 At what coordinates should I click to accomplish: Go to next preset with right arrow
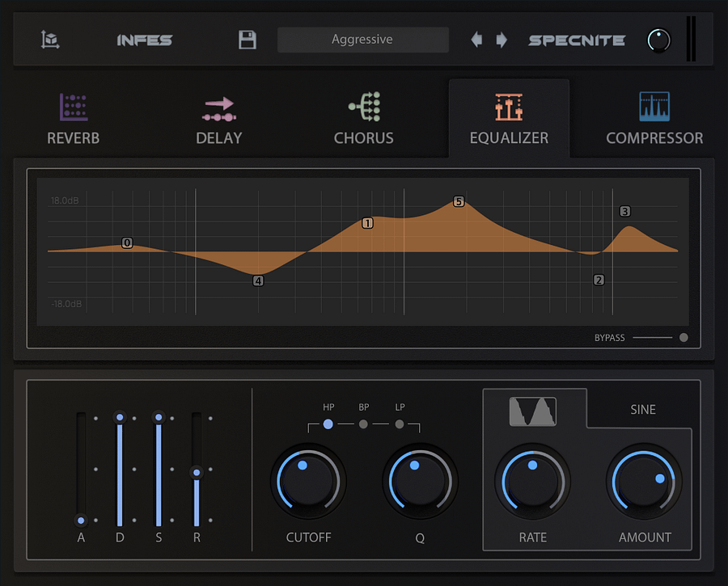(502, 40)
